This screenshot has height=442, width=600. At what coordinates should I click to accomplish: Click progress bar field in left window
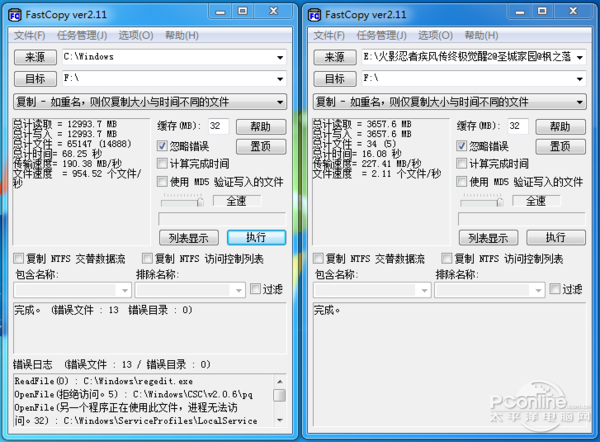pos(222,219)
